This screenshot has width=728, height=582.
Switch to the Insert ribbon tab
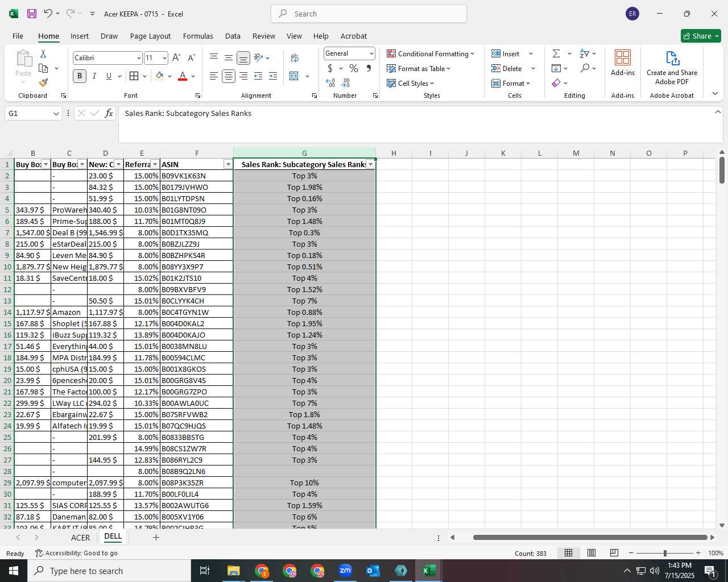point(80,36)
